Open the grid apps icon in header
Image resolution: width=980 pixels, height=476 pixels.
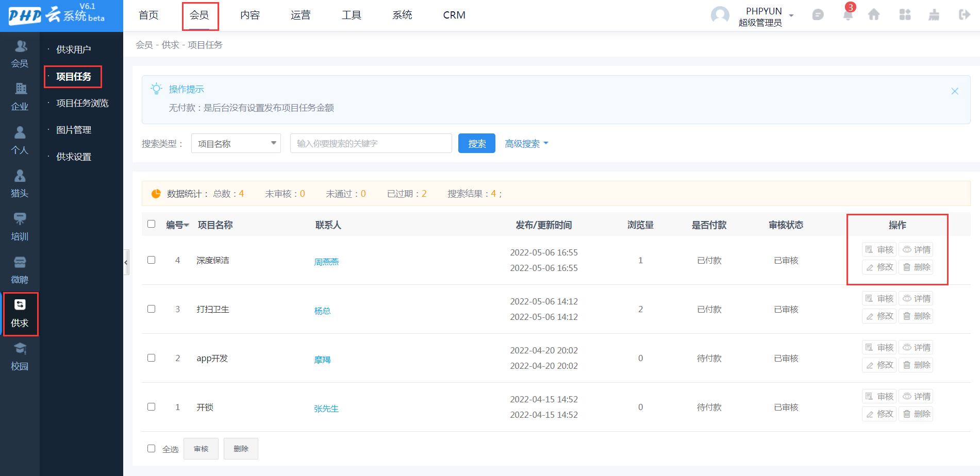[905, 14]
